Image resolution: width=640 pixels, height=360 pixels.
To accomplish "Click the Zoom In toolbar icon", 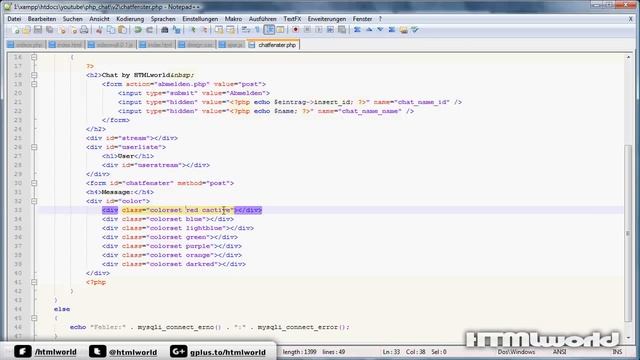I will [x=193, y=30].
